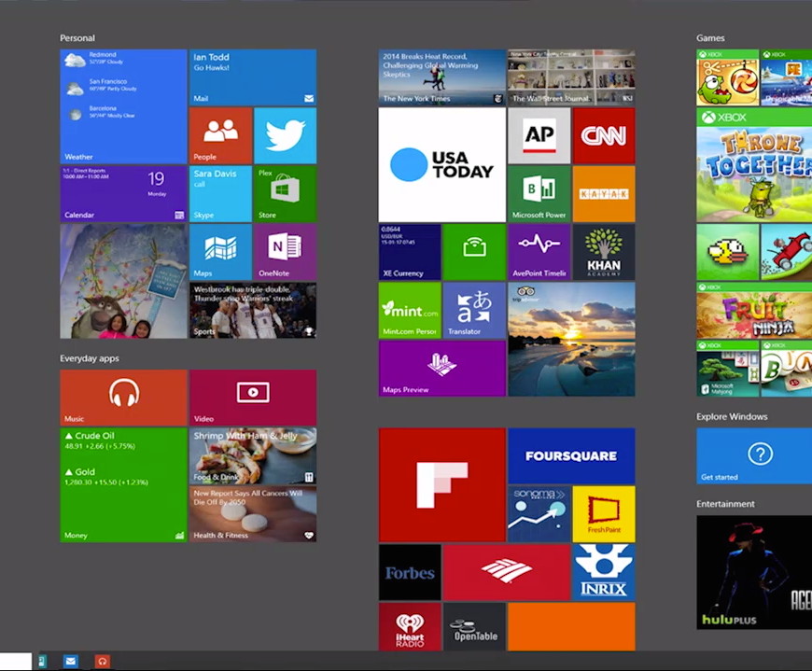
Task: Open the OneNote tile
Action: (285, 251)
